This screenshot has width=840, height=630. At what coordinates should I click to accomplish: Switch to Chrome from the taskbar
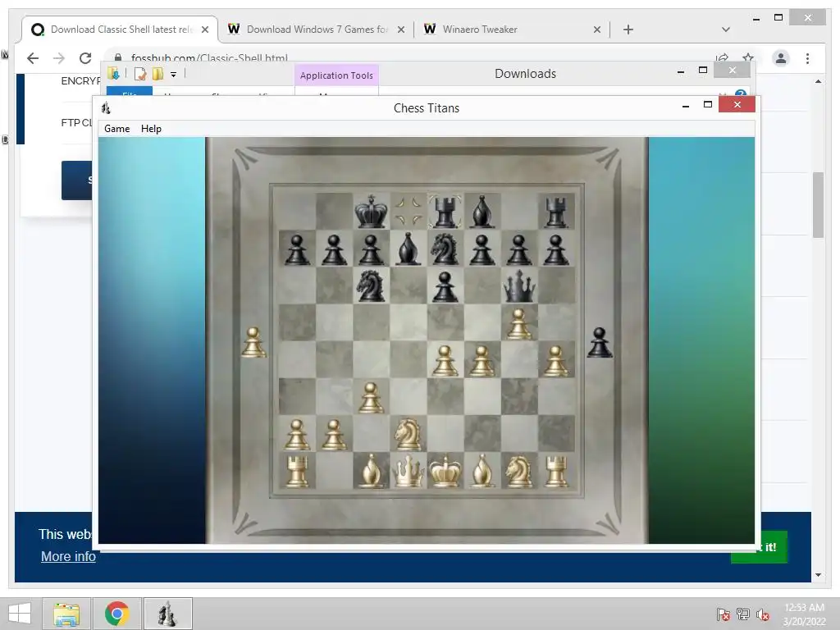click(x=116, y=614)
